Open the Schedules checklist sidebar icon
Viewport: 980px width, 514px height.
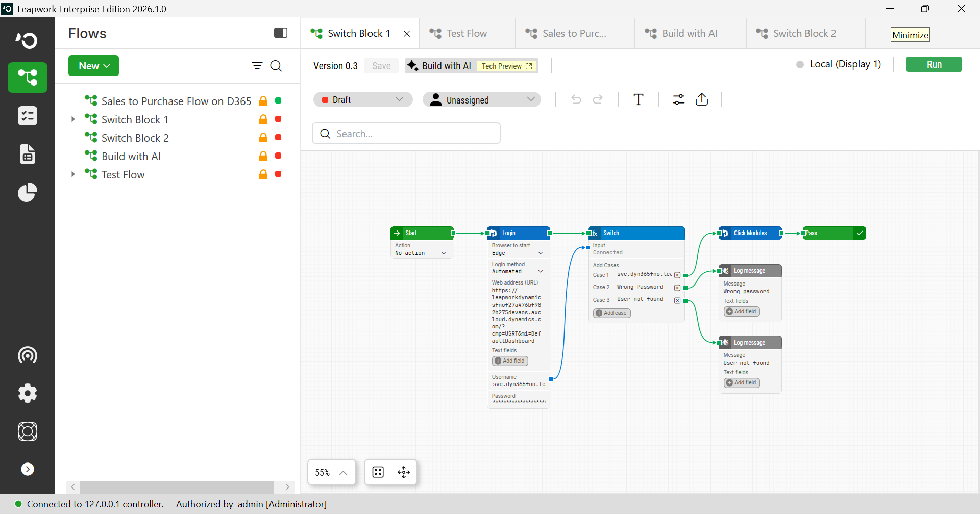pyautogui.click(x=28, y=116)
